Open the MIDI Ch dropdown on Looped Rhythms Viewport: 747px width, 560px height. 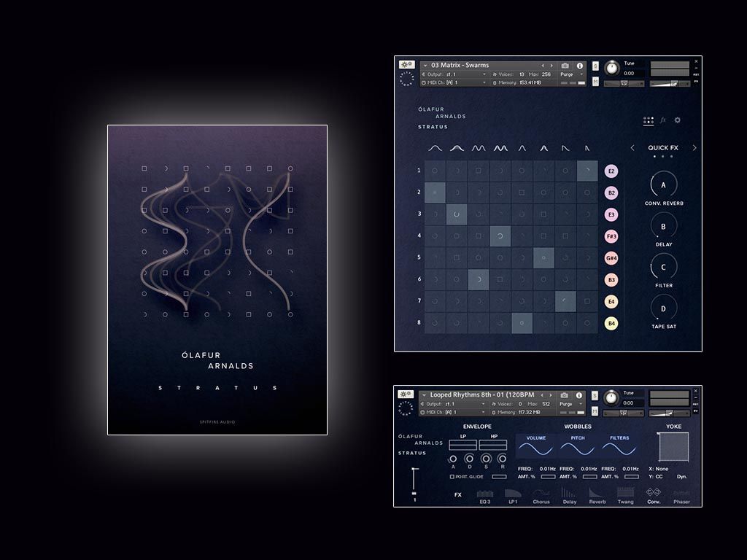(x=452, y=413)
